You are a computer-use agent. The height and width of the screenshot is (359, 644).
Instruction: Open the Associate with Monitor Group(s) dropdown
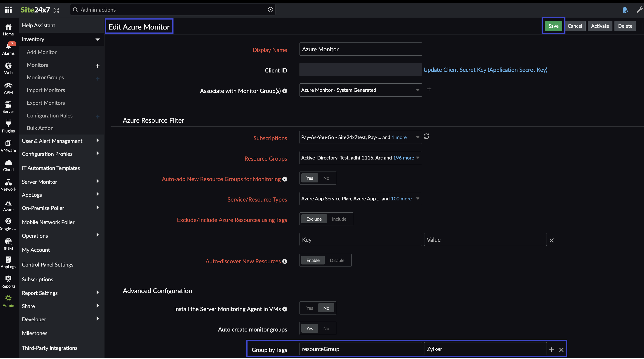pos(361,90)
